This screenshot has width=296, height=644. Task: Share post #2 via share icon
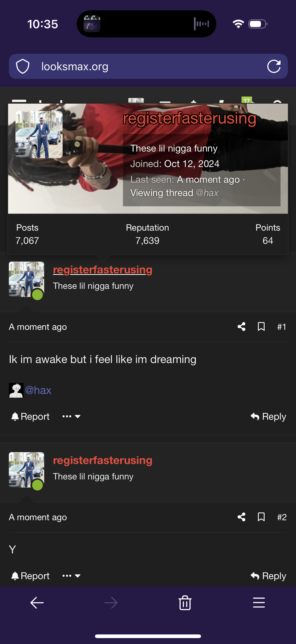241,517
